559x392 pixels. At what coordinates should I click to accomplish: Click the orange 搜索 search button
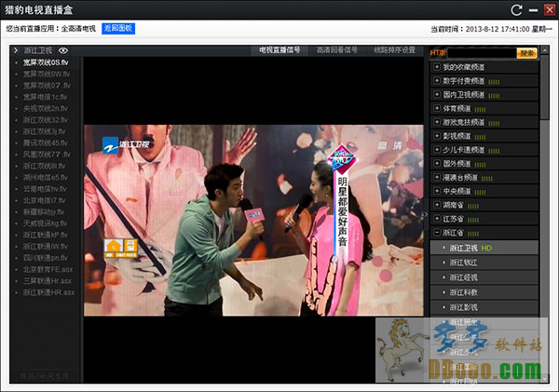[x=527, y=53]
